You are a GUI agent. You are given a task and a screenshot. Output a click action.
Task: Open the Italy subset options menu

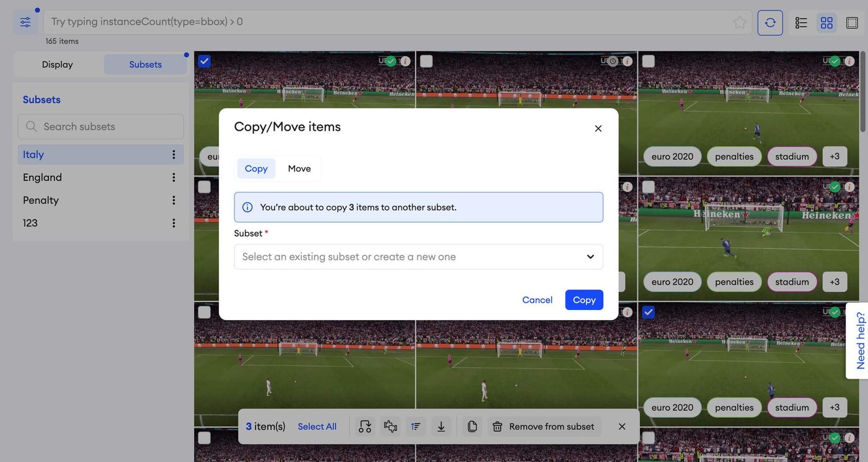pos(174,154)
